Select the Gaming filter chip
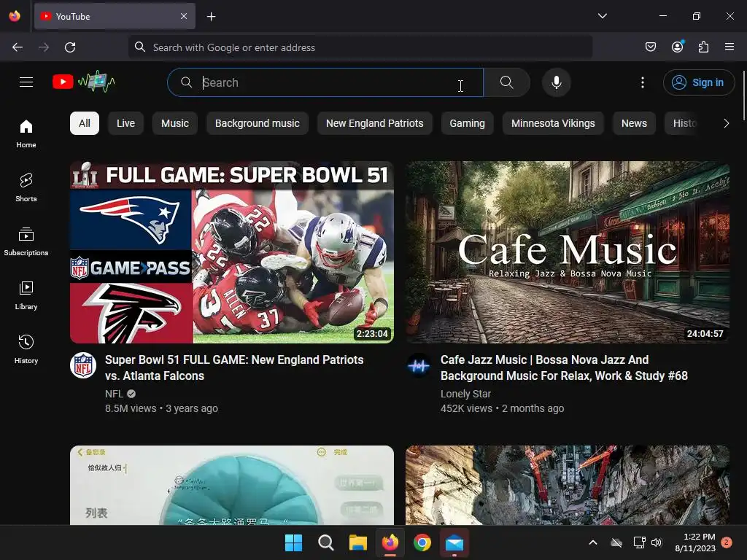 click(x=467, y=123)
